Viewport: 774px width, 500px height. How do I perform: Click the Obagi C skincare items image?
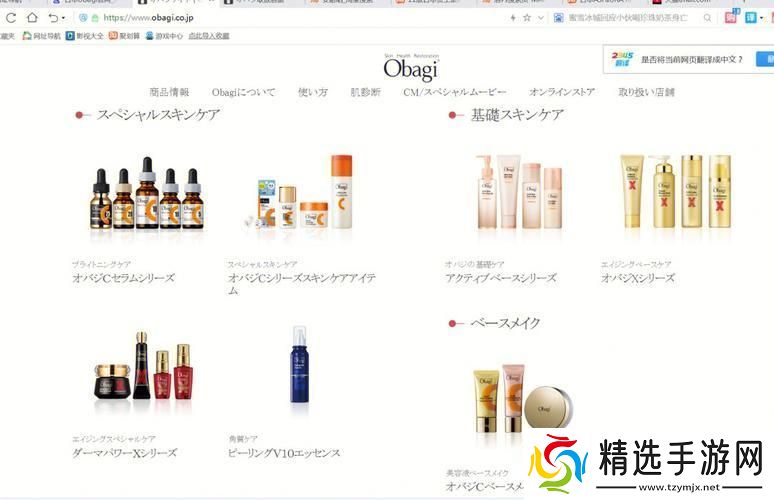point(300,192)
